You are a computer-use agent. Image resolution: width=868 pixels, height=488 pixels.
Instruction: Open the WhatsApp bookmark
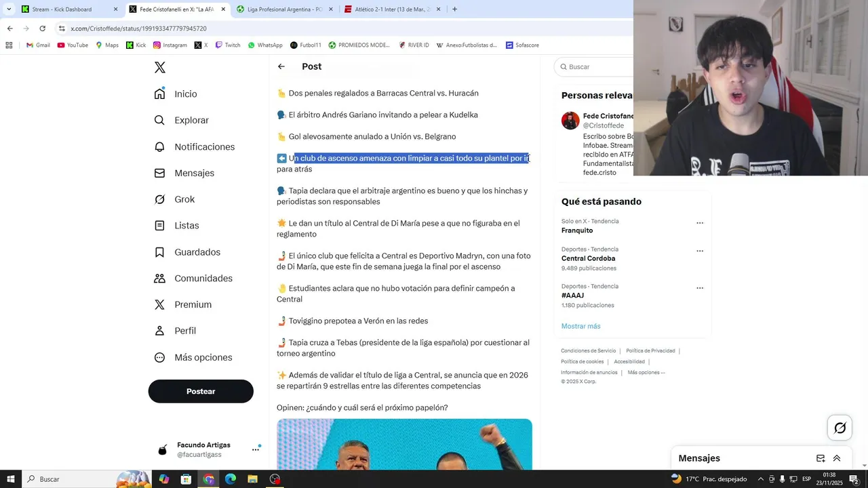(x=264, y=45)
